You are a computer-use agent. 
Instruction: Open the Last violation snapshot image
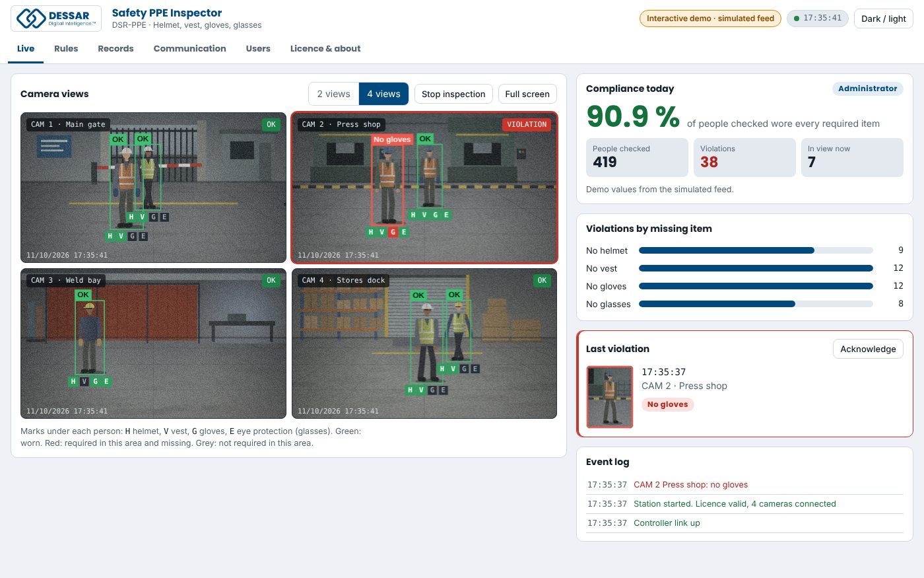point(610,397)
